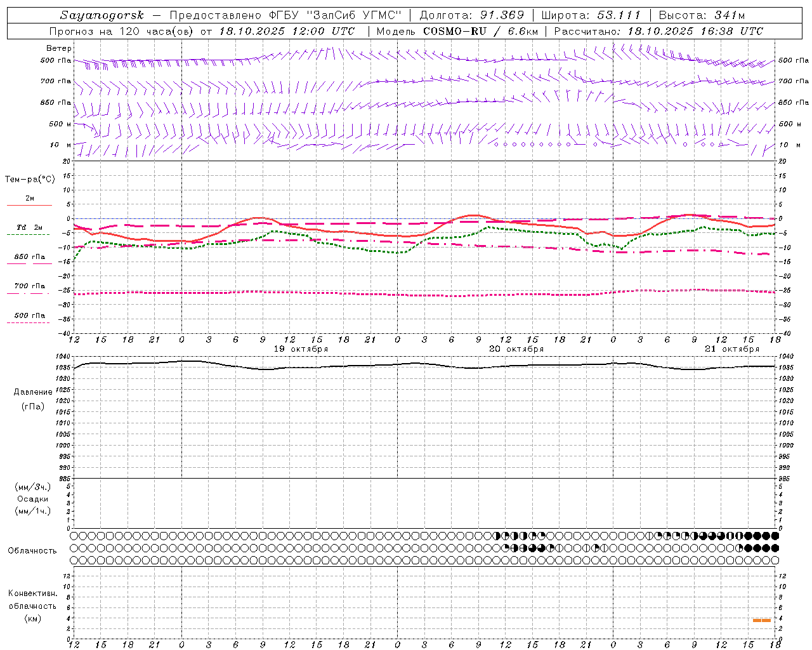Viewport: 812px width, 650px height.
Task: Click the 'Широта: 53.111' header field
Action: tap(591, 15)
